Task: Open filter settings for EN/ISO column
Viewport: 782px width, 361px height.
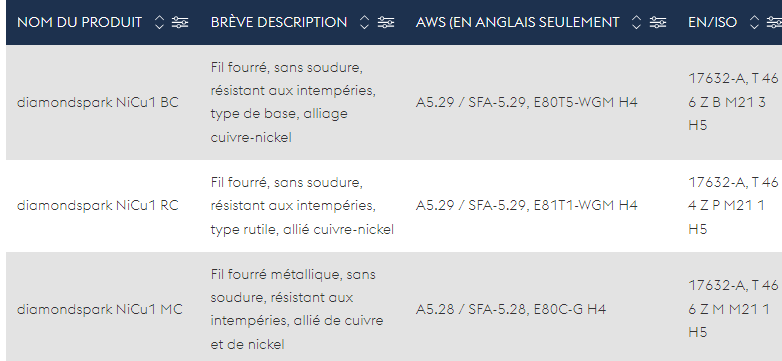Action: [775, 22]
